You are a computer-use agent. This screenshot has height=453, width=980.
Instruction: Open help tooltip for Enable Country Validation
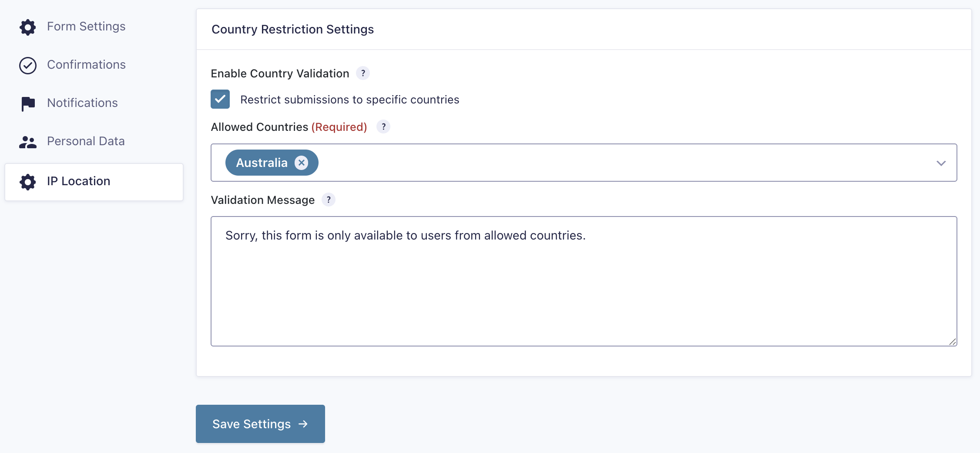363,73
